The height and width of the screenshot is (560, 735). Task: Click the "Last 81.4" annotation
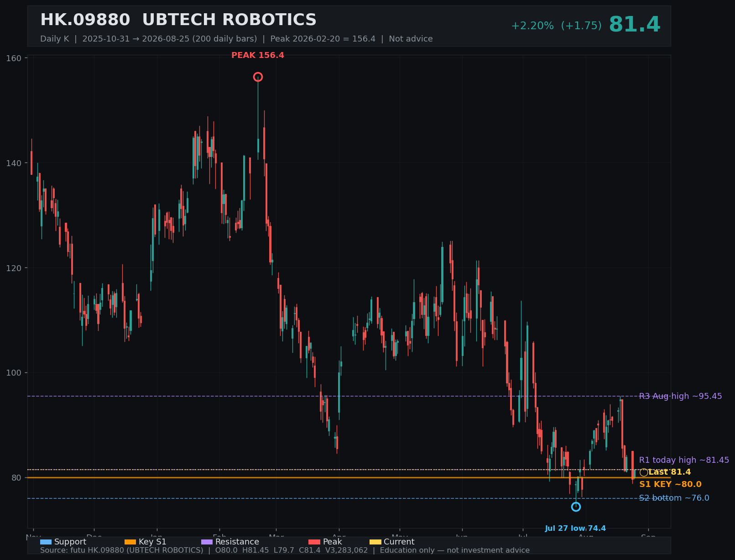tap(669, 472)
